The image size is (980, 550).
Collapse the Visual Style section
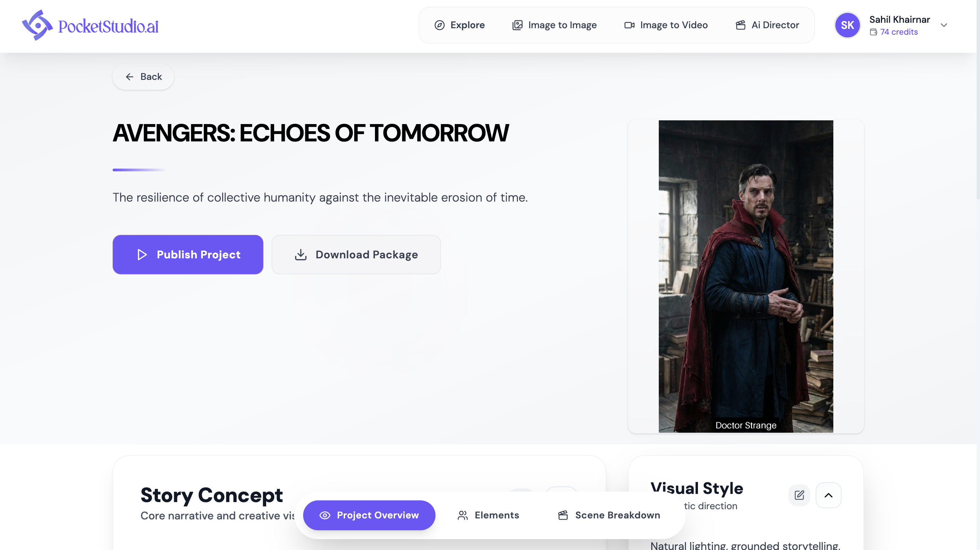click(828, 495)
